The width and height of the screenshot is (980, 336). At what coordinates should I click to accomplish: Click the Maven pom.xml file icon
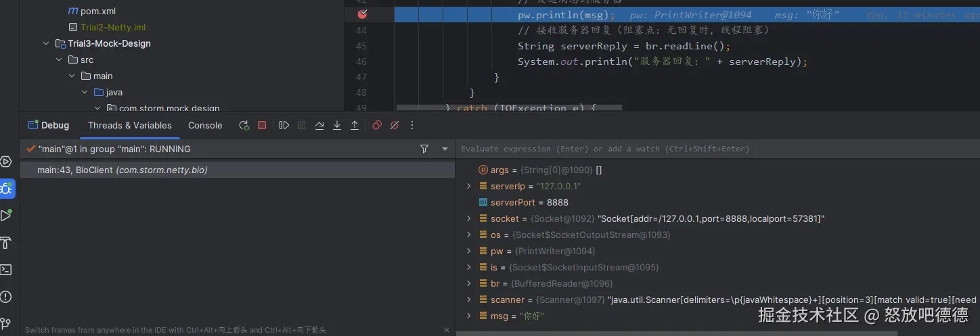[73, 11]
